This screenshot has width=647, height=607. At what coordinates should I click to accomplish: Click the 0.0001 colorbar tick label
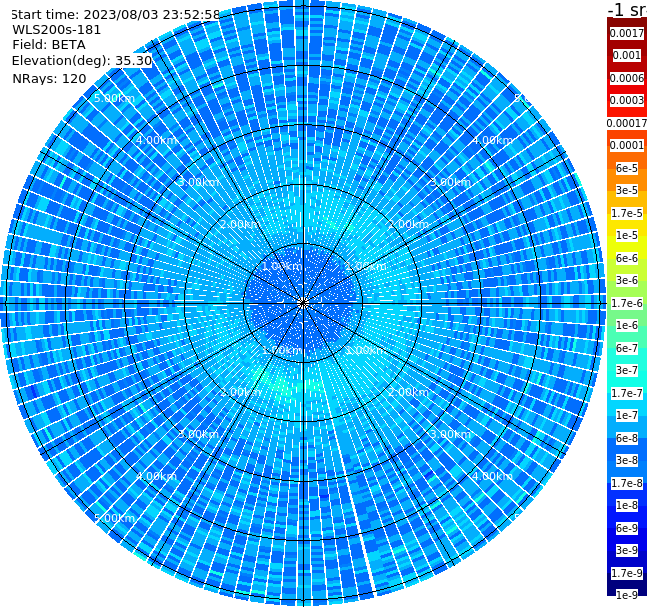(627, 145)
